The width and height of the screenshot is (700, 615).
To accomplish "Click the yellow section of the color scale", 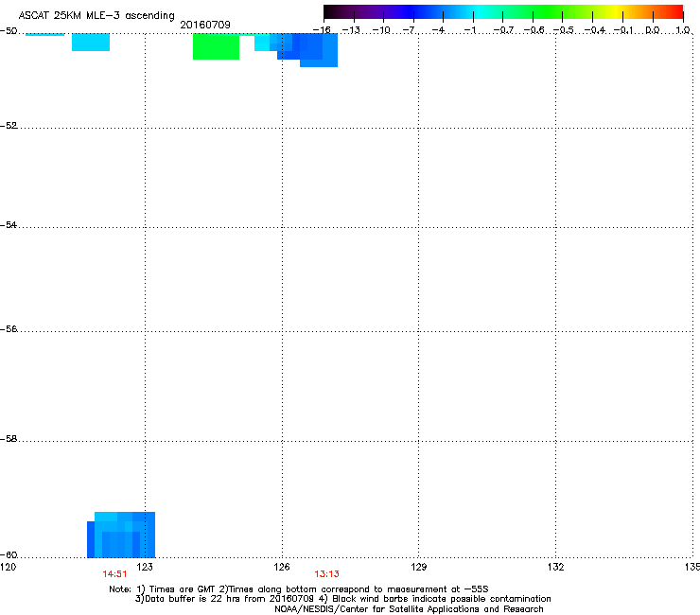I will [615, 11].
